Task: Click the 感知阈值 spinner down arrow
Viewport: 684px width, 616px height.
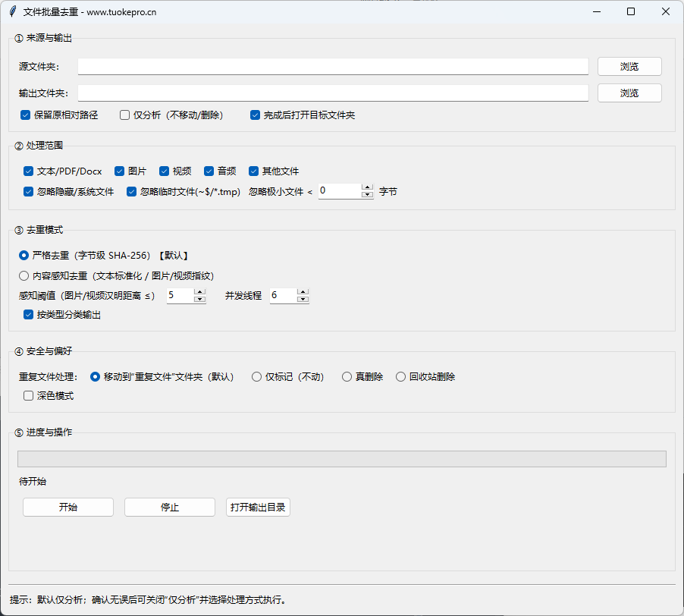Action: pos(199,299)
